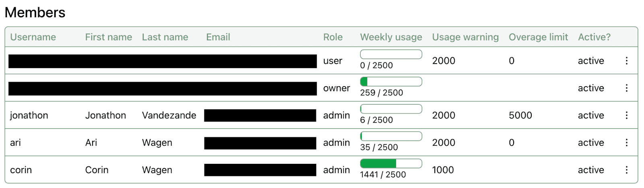Image resolution: width=644 pixels, height=188 pixels.
Task: Click the Role column header
Action: (333, 37)
